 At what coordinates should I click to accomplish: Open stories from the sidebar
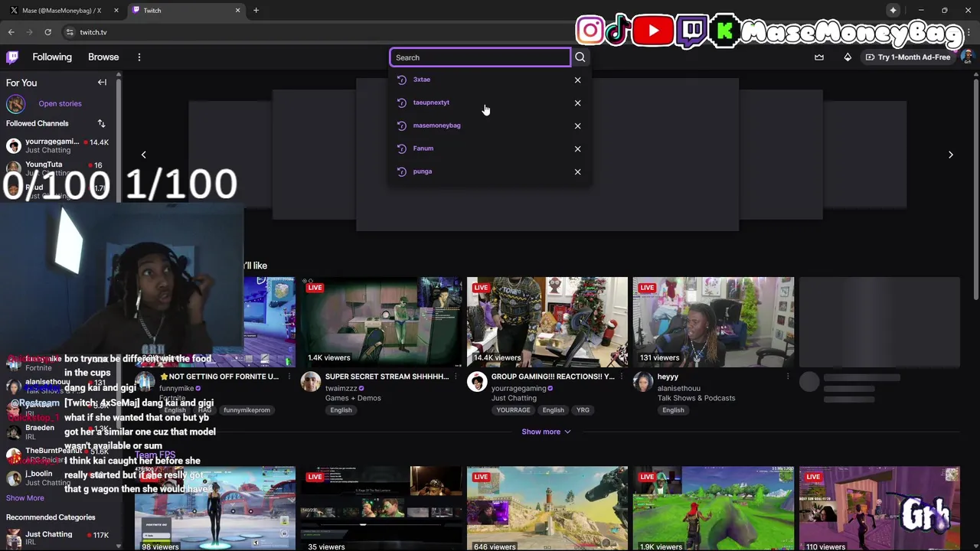point(60,103)
